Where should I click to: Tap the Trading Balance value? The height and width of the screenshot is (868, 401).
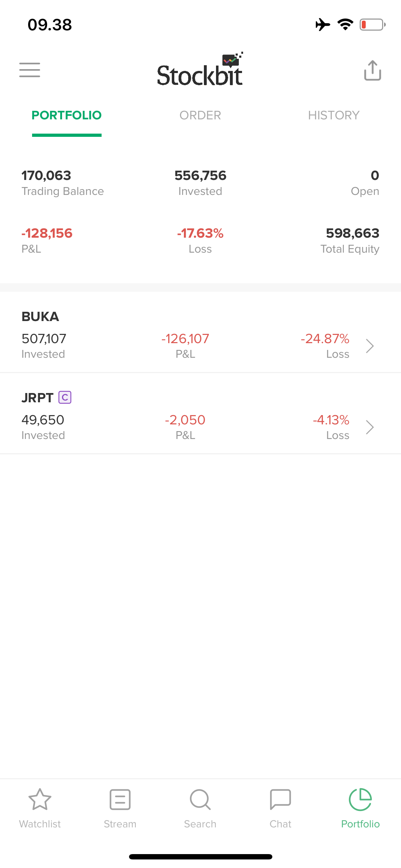coord(46,175)
